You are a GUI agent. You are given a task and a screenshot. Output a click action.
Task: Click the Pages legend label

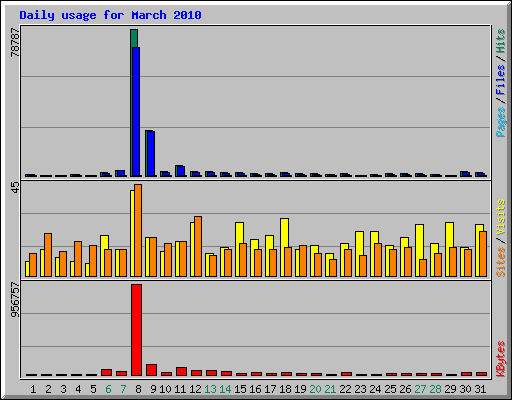pyautogui.click(x=501, y=122)
